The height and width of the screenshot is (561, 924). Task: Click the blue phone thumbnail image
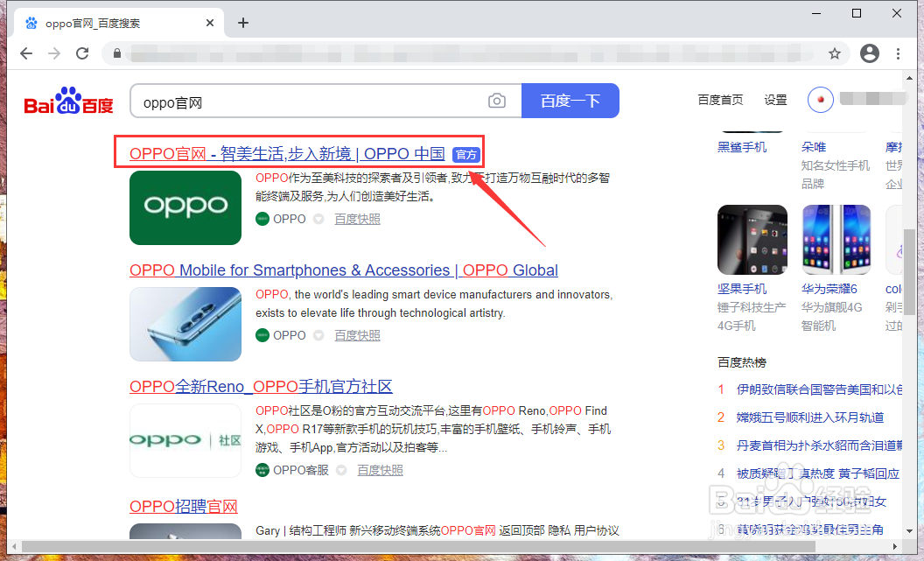click(x=185, y=324)
